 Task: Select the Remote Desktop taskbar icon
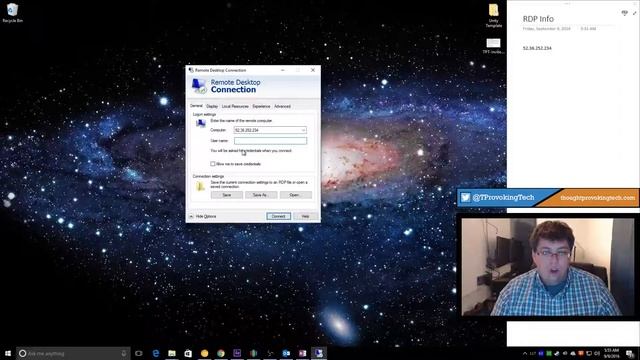(x=319, y=353)
